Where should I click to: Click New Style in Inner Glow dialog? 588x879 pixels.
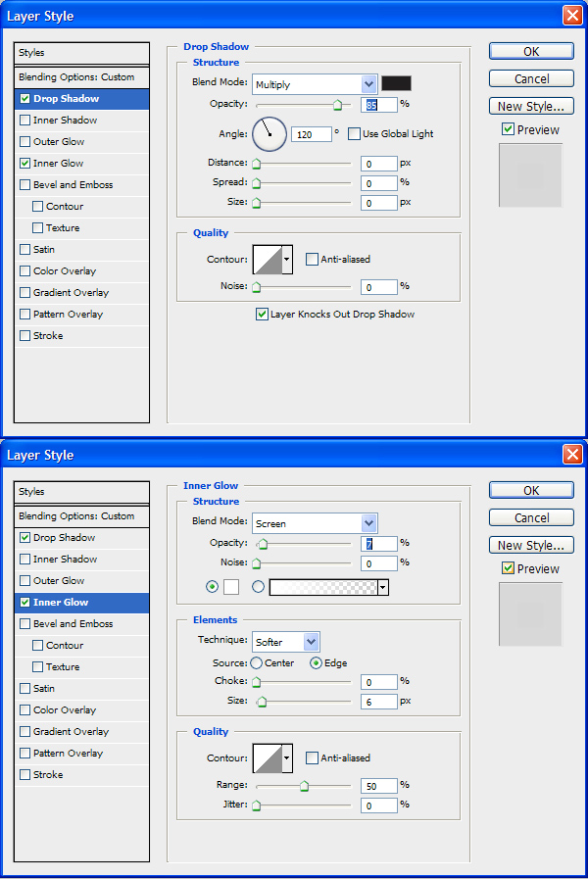[x=531, y=545]
